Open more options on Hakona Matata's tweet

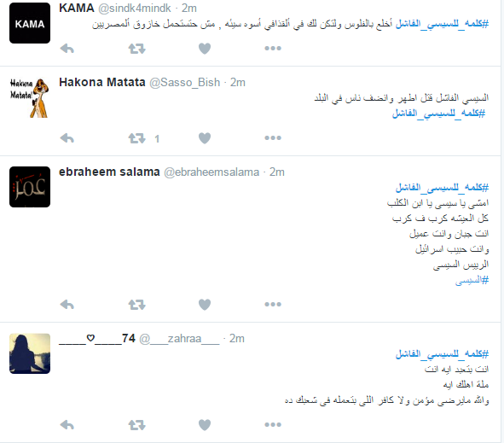tap(273, 138)
